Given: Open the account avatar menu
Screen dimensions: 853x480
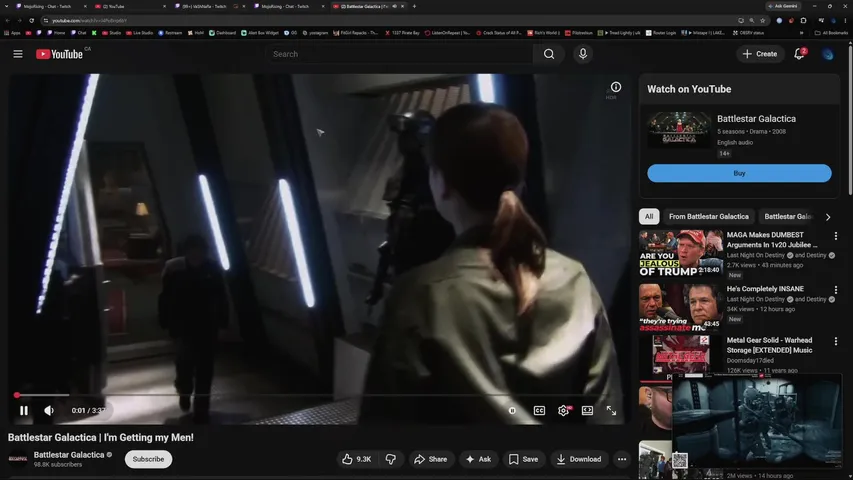Looking at the screenshot, I should pos(827,54).
